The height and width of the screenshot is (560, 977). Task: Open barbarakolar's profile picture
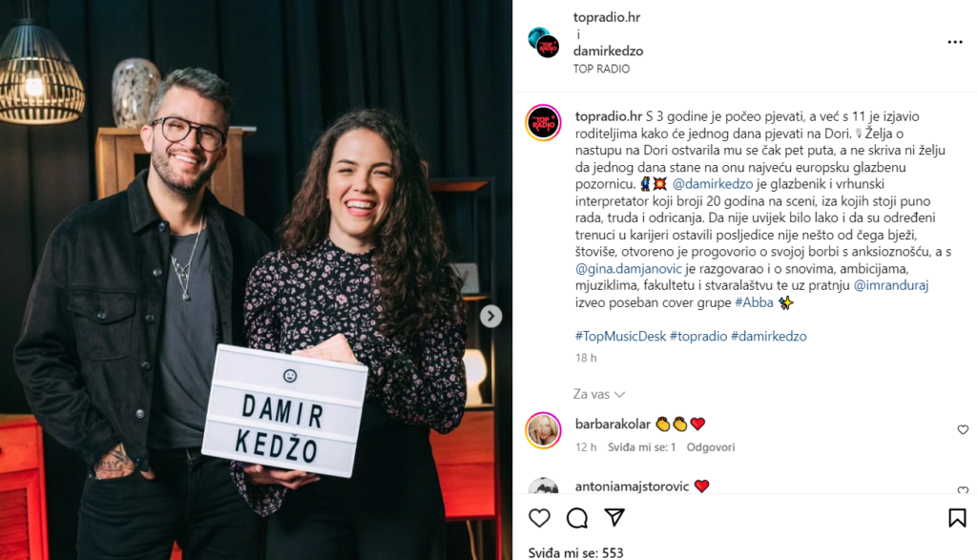543,430
